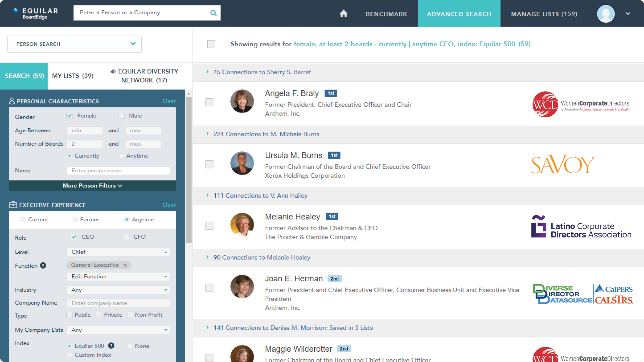Image resolution: width=644 pixels, height=362 pixels.
Task: Open Maggie Wilderotter's profile name
Action: (298, 349)
